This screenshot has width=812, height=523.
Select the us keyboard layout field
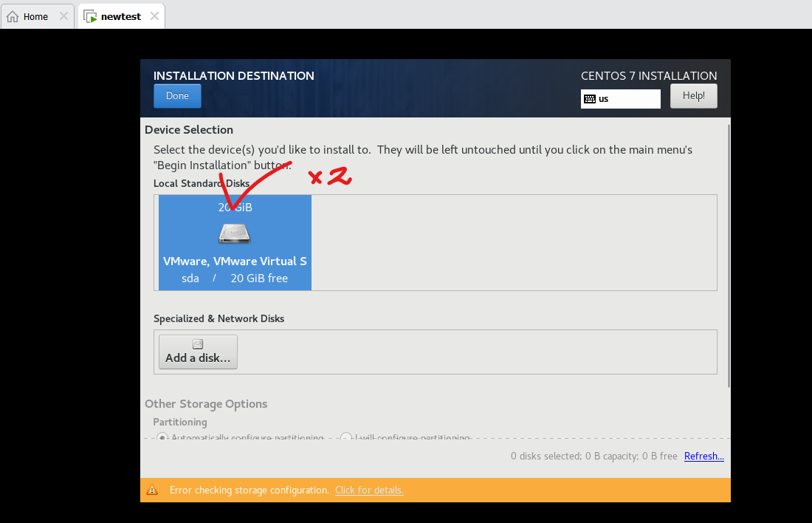620,99
